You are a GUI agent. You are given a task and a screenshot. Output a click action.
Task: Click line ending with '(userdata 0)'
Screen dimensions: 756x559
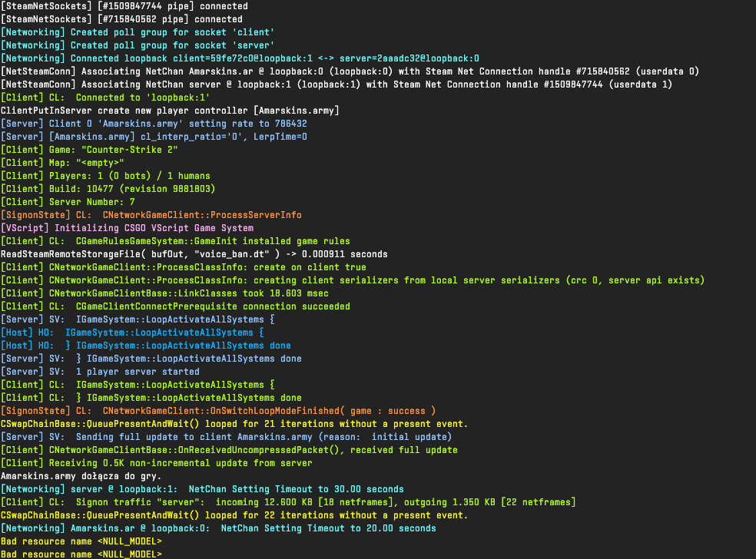[350, 71]
